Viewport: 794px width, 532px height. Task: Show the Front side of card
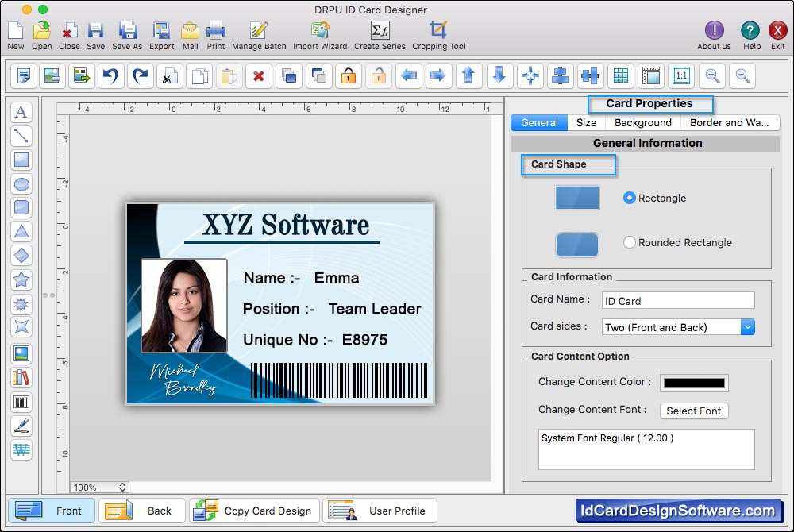point(52,511)
